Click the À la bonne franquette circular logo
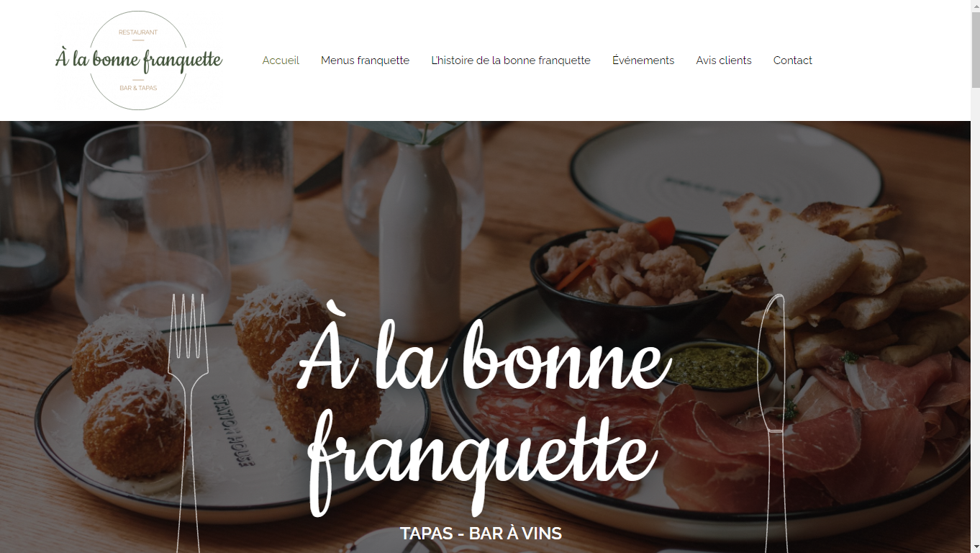The width and height of the screenshot is (980, 553). coord(139,60)
